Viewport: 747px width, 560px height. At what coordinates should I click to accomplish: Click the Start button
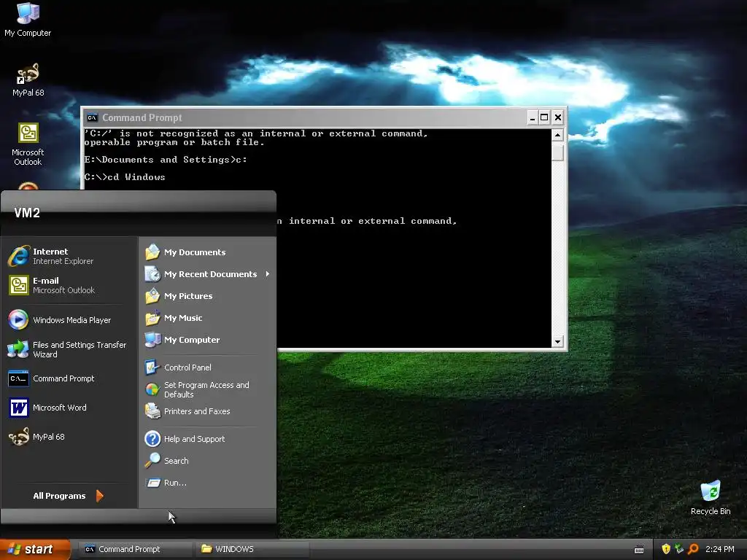click(35, 549)
